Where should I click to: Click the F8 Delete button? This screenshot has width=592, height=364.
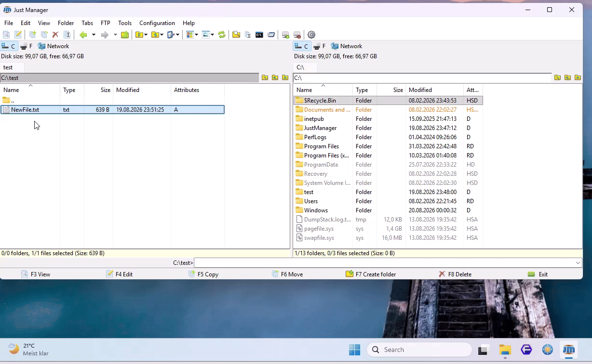point(455,274)
